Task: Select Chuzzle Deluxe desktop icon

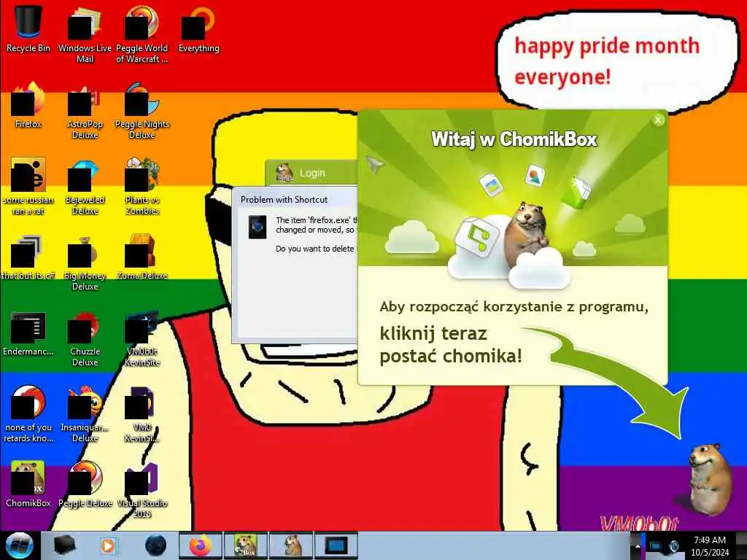Action: (85, 338)
